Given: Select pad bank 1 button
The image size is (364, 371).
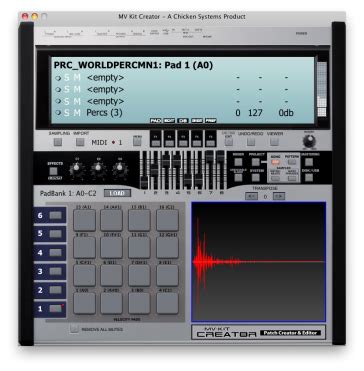Looking at the screenshot, I should tap(56, 309).
